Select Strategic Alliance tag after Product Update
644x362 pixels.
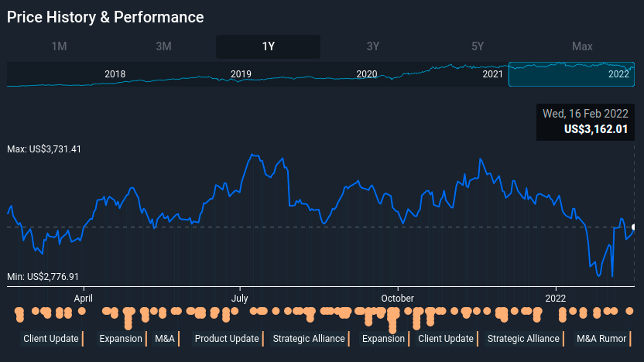pos(309,339)
